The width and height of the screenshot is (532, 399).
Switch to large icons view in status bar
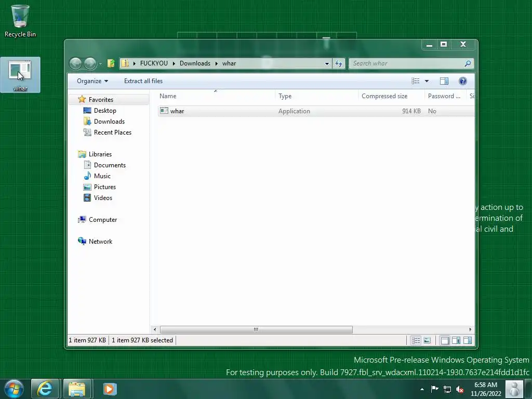coord(427,340)
